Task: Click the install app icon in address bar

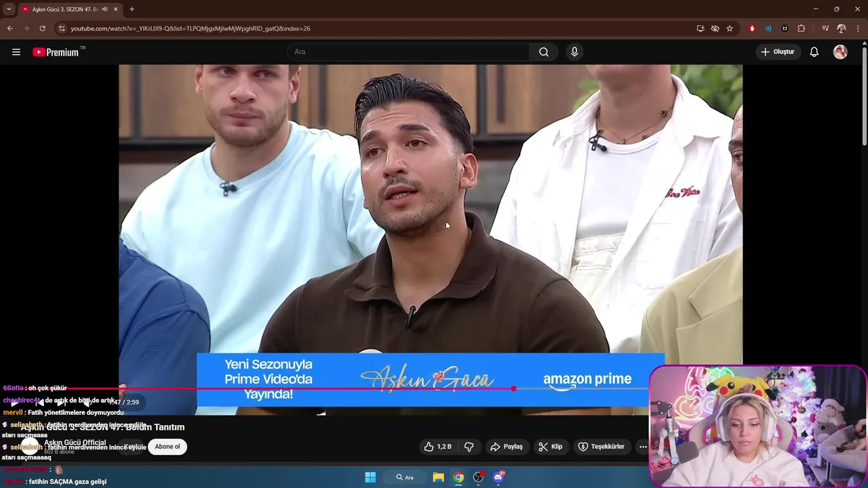Action: [701, 28]
